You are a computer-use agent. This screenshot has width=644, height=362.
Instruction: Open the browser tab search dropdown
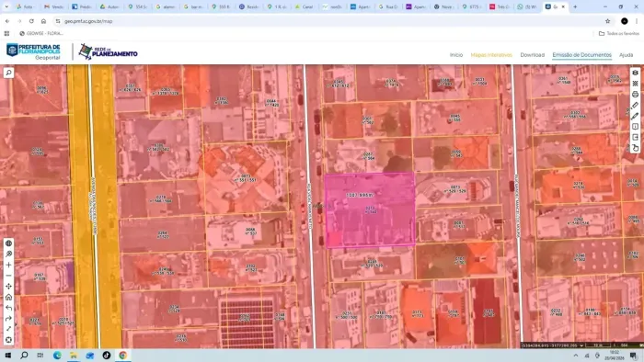[6, 7]
